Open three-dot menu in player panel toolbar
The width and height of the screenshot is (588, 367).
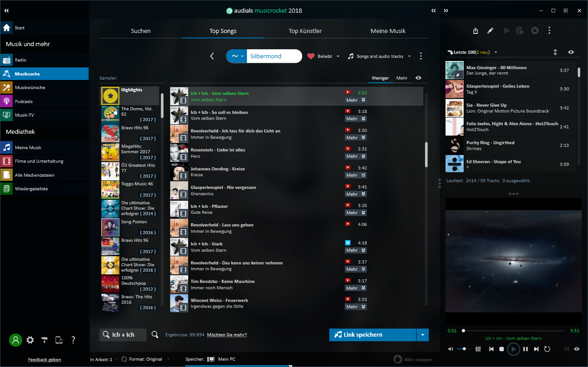(x=549, y=31)
